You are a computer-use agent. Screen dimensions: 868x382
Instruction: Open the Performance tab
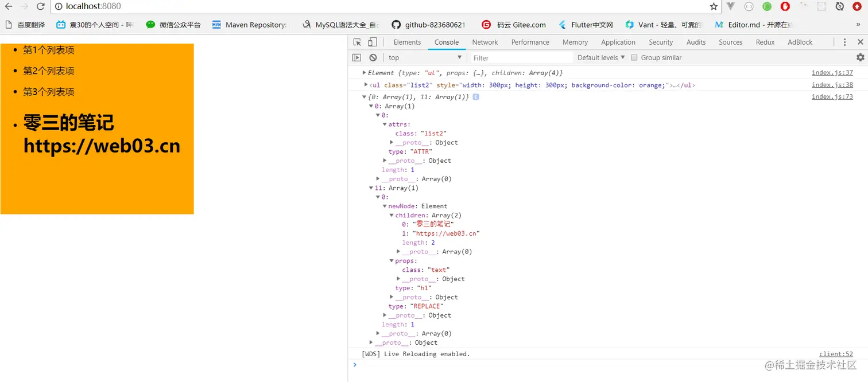tap(530, 42)
